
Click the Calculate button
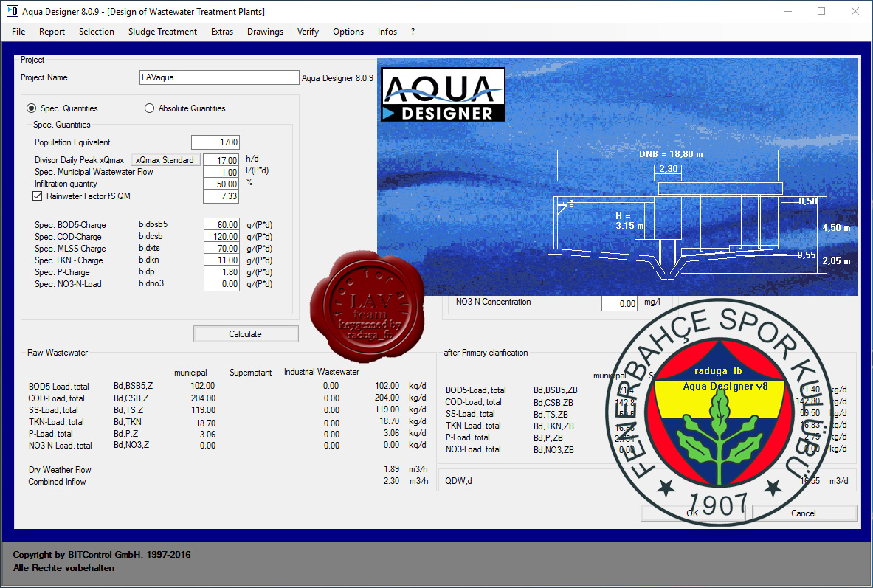click(x=246, y=334)
